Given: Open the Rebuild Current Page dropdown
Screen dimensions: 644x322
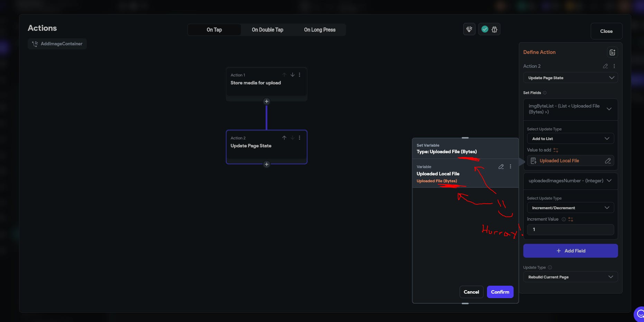Looking at the screenshot, I should coord(571,277).
